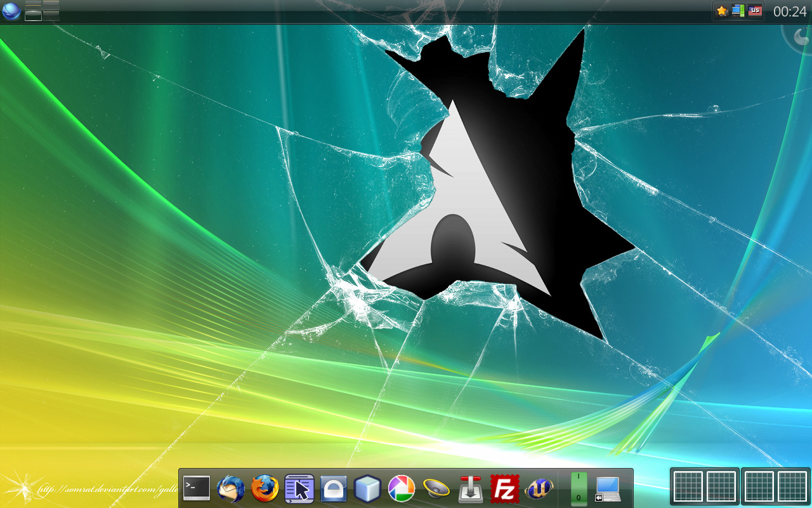Open the download manager icon in the dock
This screenshot has height=508, width=812.
(471, 489)
